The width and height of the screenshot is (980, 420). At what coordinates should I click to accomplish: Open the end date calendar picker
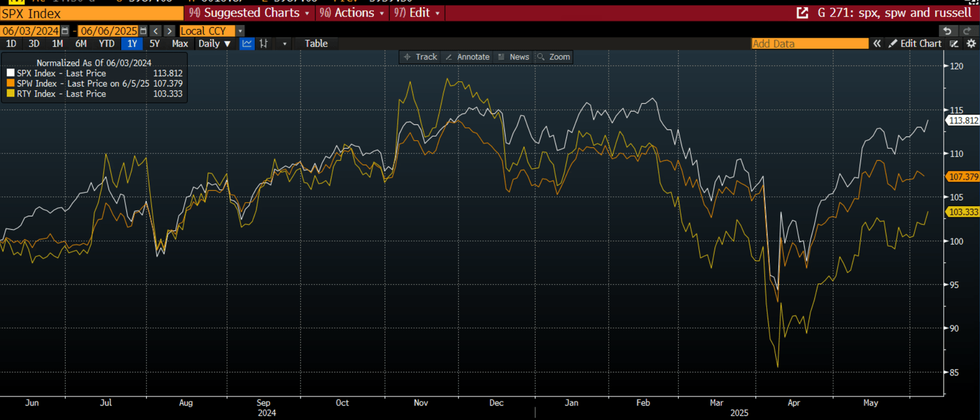(x=143, y=31)
